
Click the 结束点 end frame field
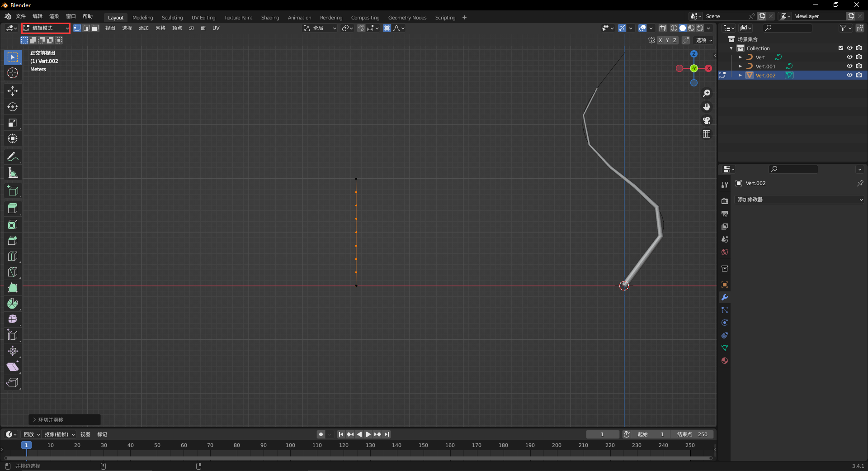coord(692,434)
